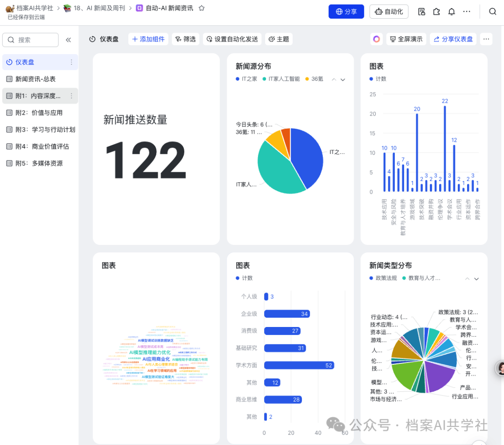Open 附4：商业价值评估 table
504x445 pixels.
pyautogui.click(x=40, y=146)
